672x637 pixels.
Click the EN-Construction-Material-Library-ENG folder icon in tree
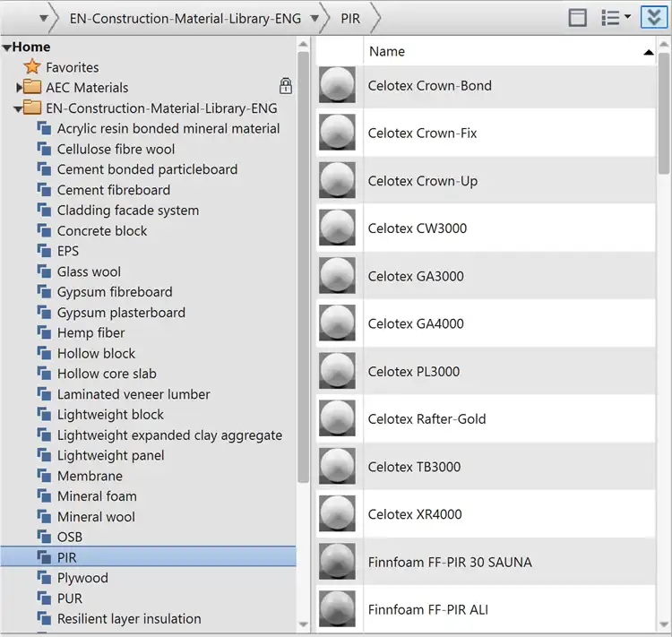(x=31, y=108)
